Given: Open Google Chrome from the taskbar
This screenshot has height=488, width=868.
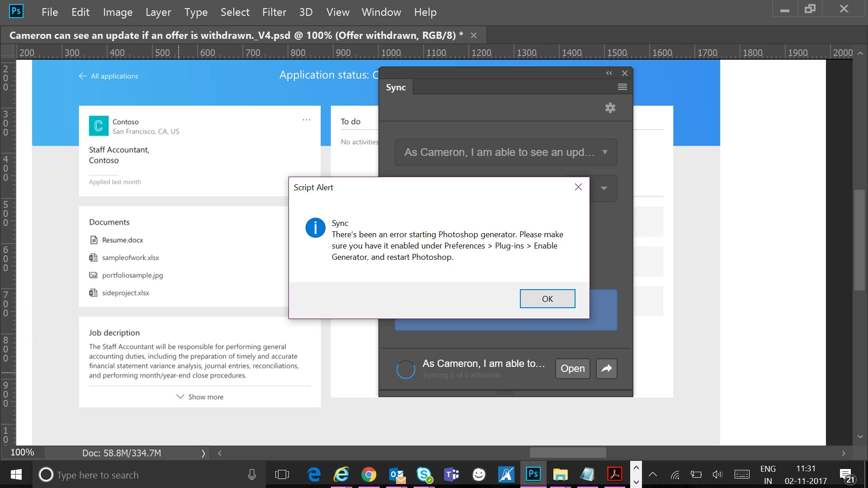Looking at the screenshot, I should 369,474.
